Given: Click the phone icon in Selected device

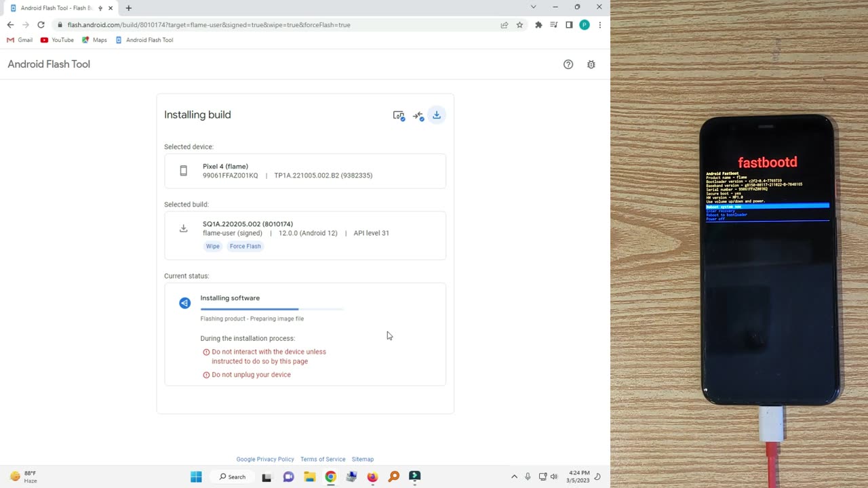Looking at the screenshot, I should (x=183, y=171).
